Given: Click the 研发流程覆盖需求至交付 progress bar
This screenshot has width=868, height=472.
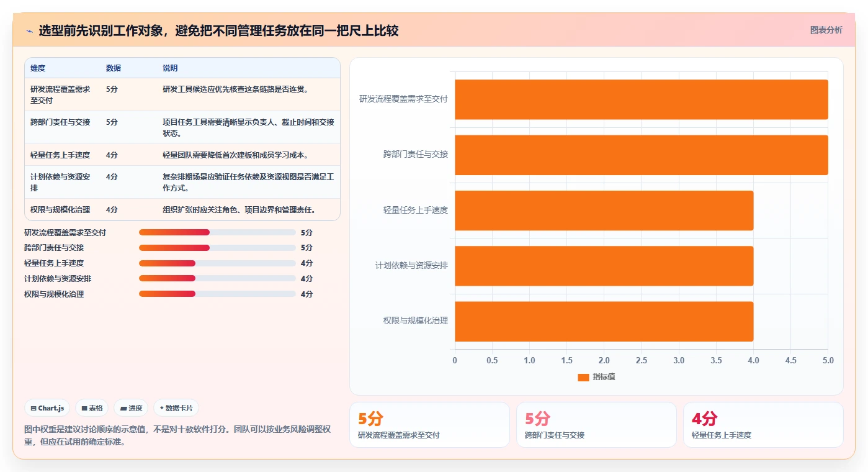Looking at the screenshot, I should coord(217,232).
